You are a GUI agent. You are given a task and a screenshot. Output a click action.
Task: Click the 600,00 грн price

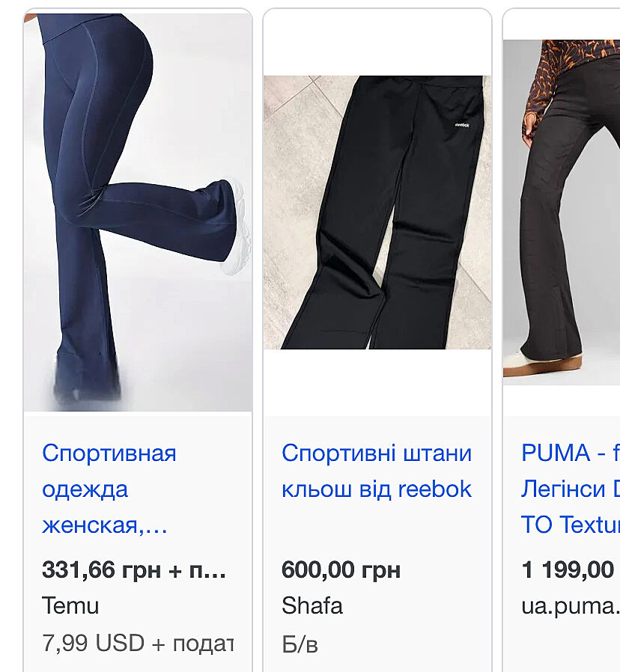(x=341, y=570)
